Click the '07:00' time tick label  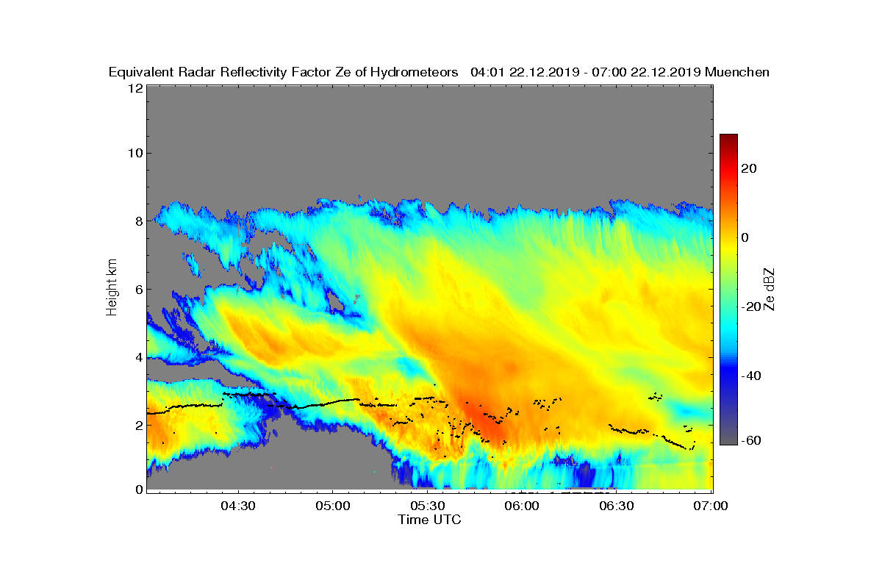[x=711, y=506]
